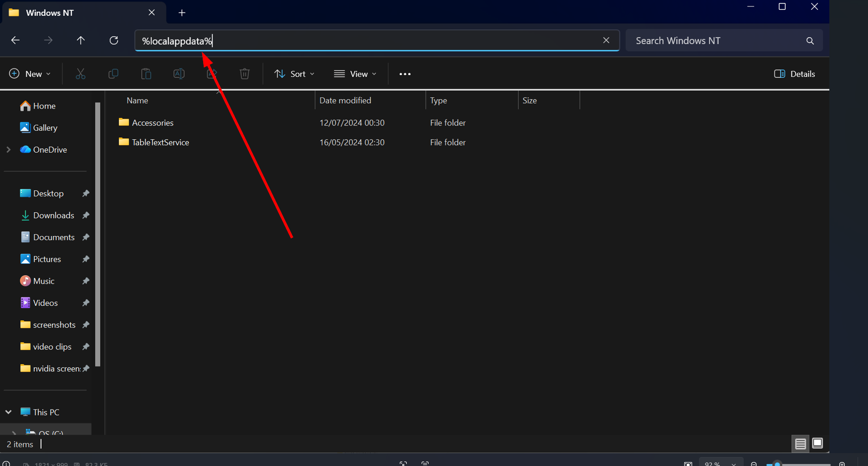
Task: Switch to details list view layout
Action: (800, 444)
